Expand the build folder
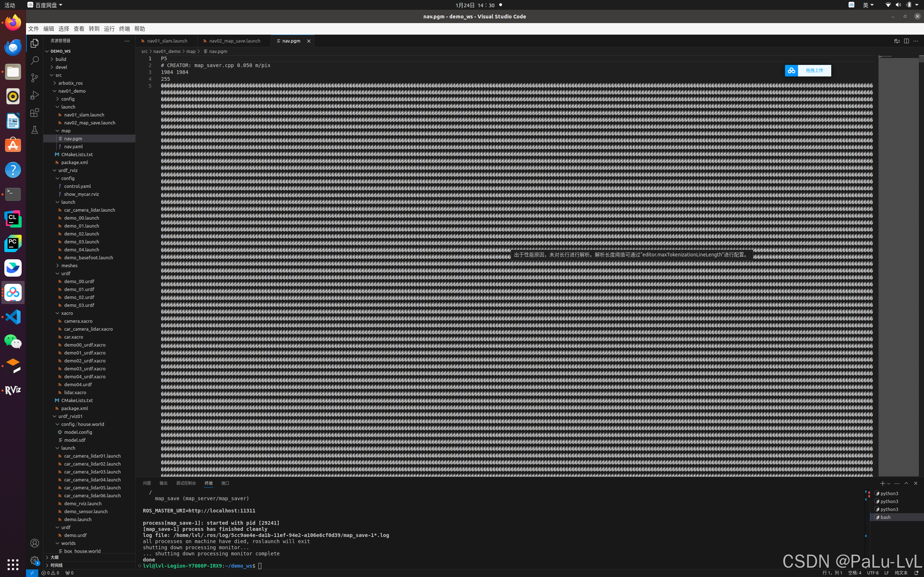Viewport: 924px width, 577px height. pos(61,59)
